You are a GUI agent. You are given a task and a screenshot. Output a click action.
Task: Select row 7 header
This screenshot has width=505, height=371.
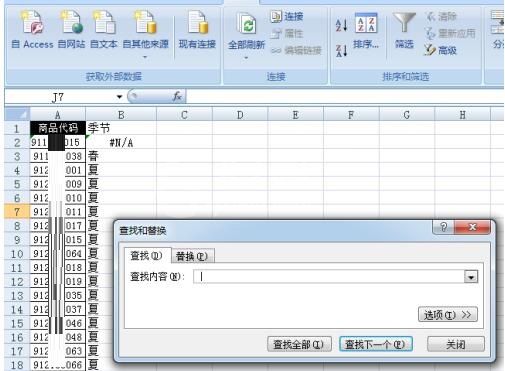(x=17, y=212)
